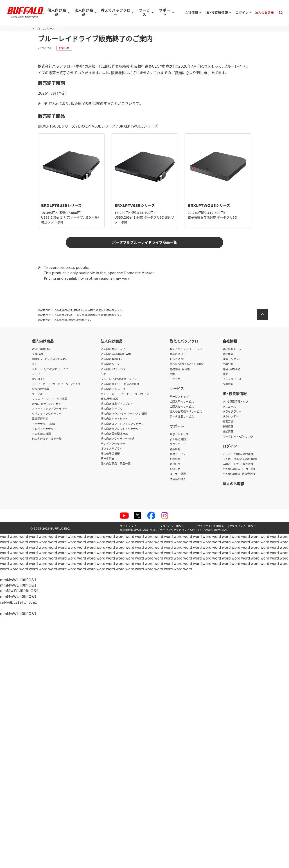Open 法人のお客様 link in header
Viewport: 289px width, 868px height.
click(x=264, y=12)
